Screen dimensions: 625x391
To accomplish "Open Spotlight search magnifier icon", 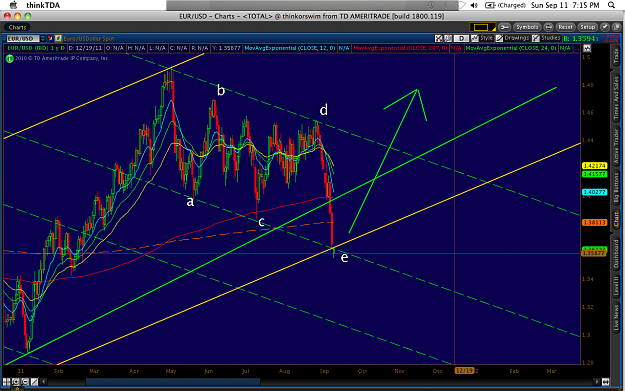I will (611, 5).
